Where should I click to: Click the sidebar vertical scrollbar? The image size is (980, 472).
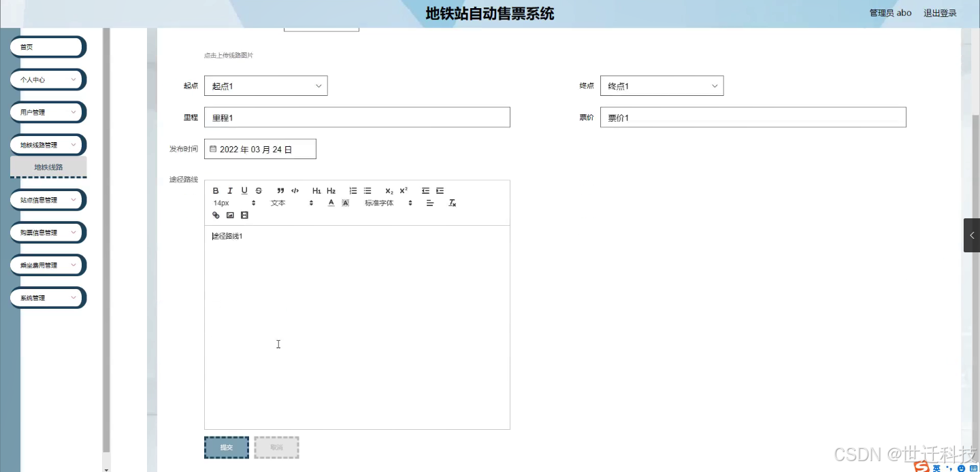pyautogui.click(x=106, y=240)
